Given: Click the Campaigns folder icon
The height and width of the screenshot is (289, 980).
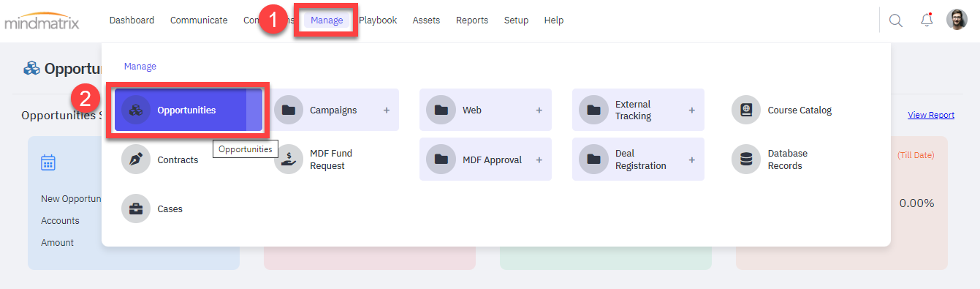Looking at the screenshot, I should click(289, 110).
